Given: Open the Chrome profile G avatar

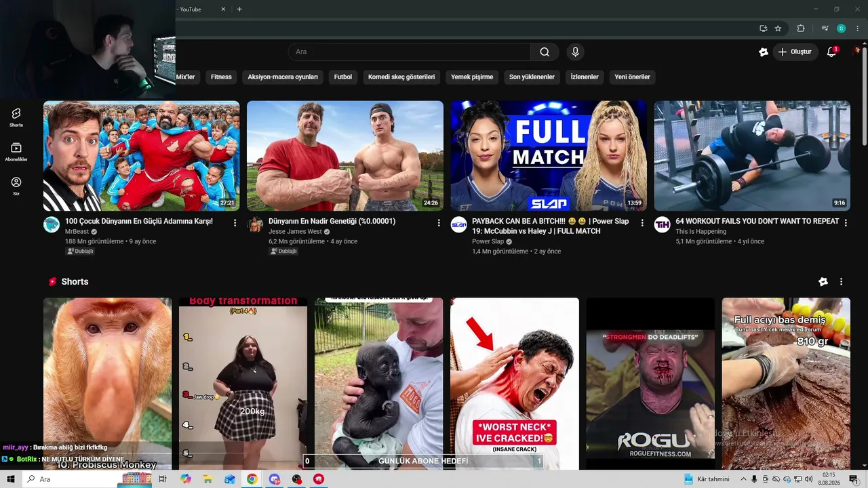Looking at the screenshot, I should pyautogui.click(x=841, y=28).
